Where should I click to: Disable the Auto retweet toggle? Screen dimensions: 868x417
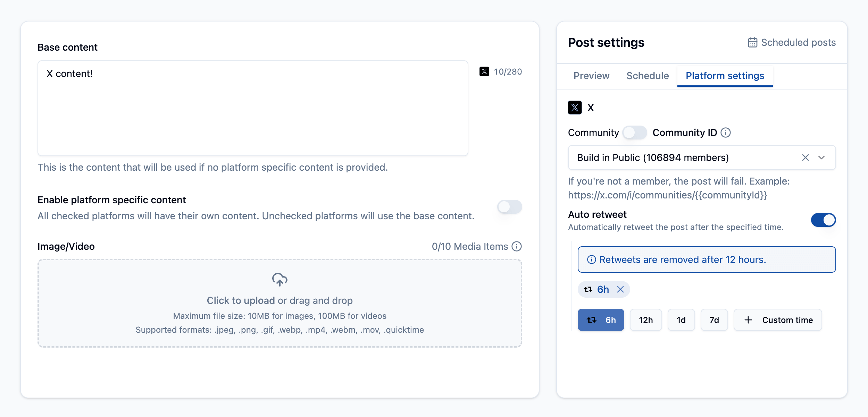[x=823, y=220]
